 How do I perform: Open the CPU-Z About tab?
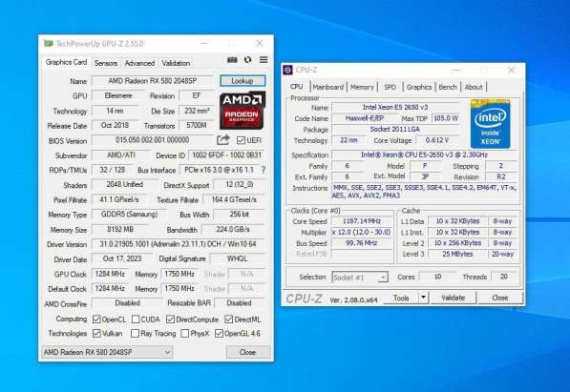[474, 87]
